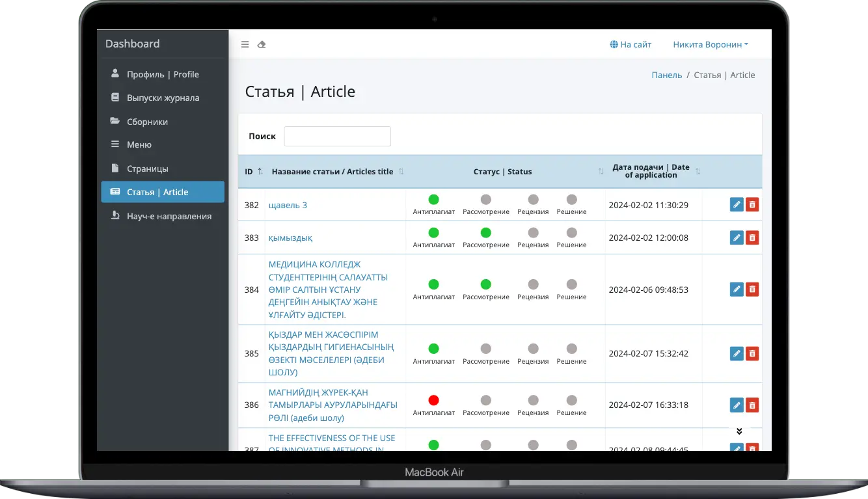Open the article titled қымыздық
Image resolution: width=868 pixels, height=499 pixels.
pos(290,238)
